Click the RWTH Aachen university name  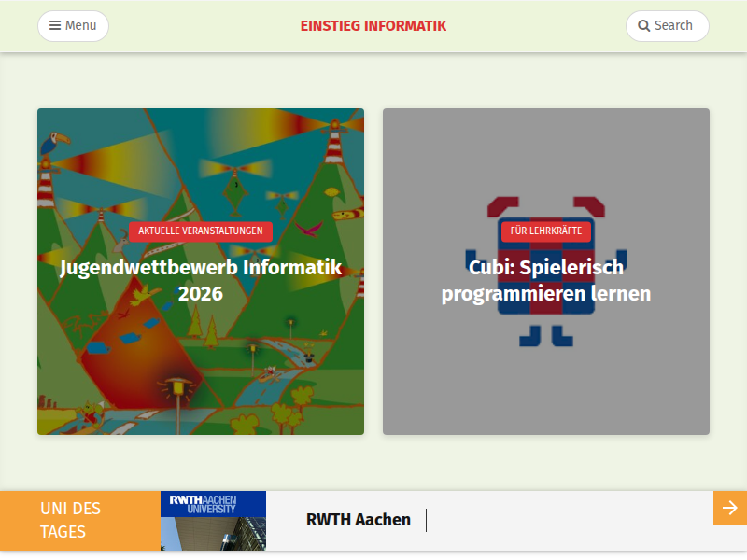pyautogui.click(x=359, y=520)
